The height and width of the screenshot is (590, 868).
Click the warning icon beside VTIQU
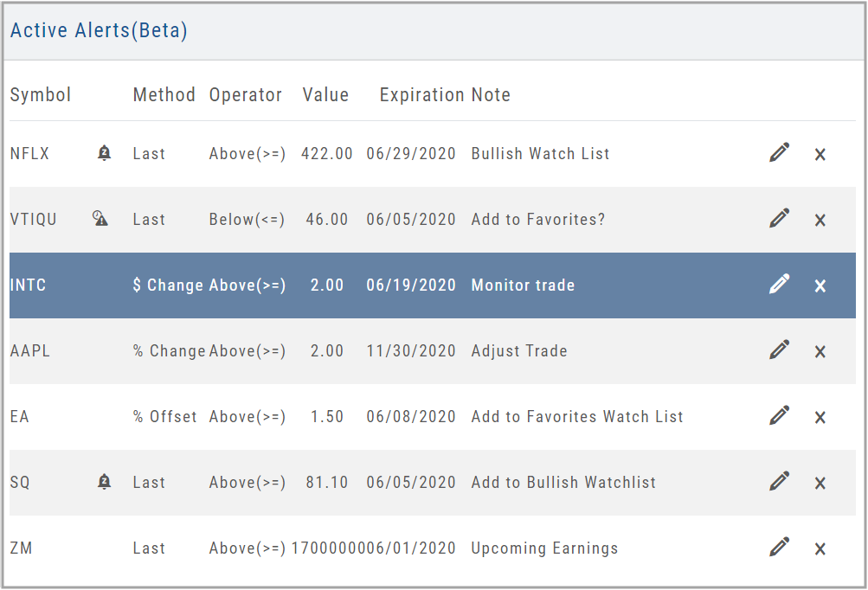point(100,220)
